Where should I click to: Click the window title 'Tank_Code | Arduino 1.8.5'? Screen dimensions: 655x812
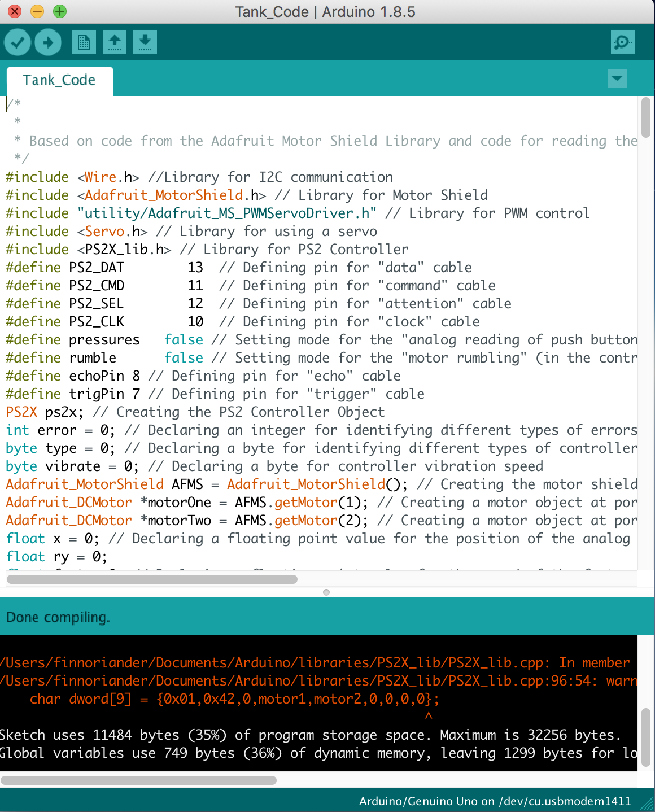point(325,12)
